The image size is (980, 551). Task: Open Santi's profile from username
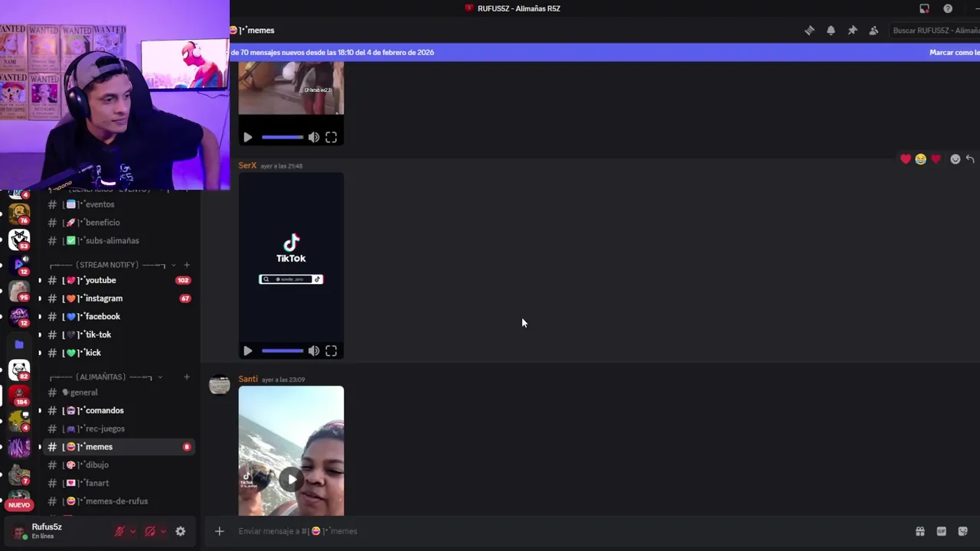tap(248, 380)
